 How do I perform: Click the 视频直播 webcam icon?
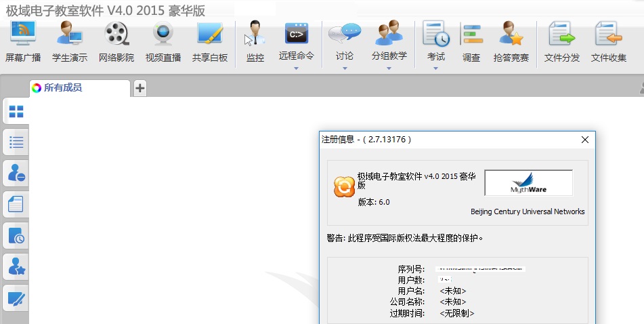163,41
